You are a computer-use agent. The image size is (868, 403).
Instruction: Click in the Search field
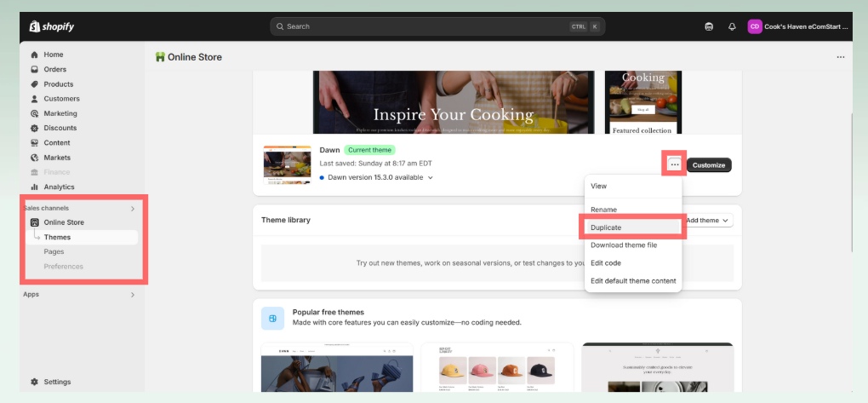click(437, 26)
